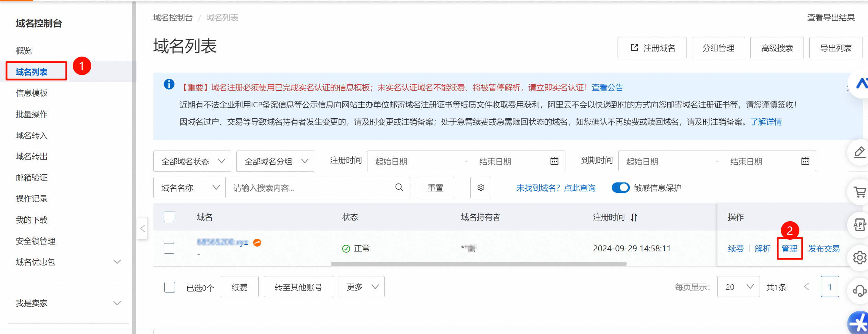Image resolution: width=868 pixels, height=334 pixels.
Task: Click the expiry date calendar icon
Action: click(805, 161)
